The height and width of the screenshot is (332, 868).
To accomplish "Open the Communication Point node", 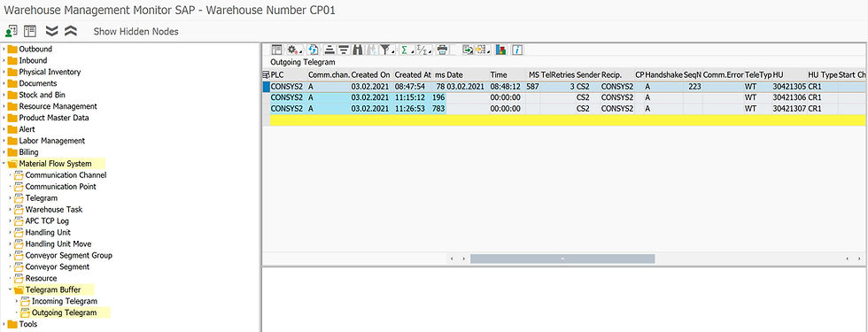I will point(61,187).
